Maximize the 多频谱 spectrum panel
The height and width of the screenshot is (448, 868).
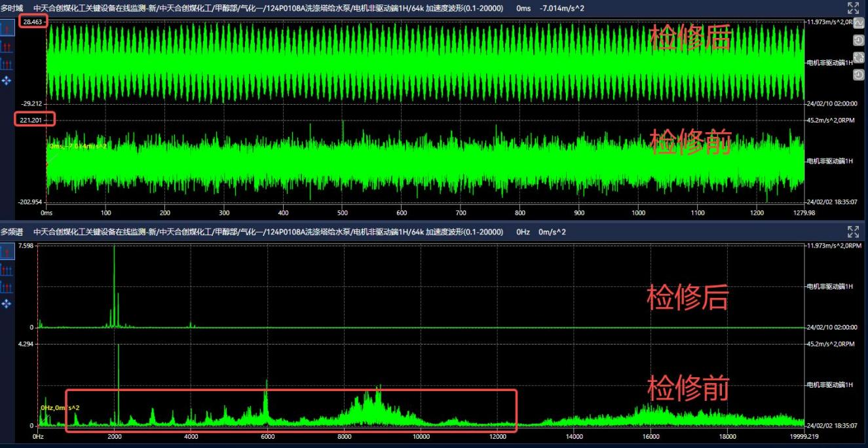(852, 231)
